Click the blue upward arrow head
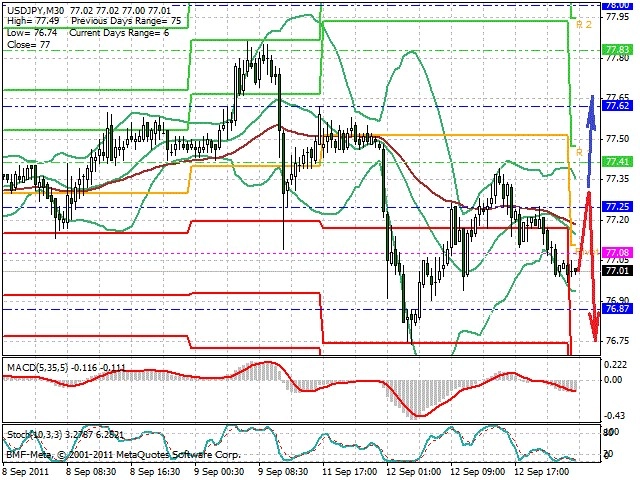This screenshot has height=480, width=640. coord(591,109)
